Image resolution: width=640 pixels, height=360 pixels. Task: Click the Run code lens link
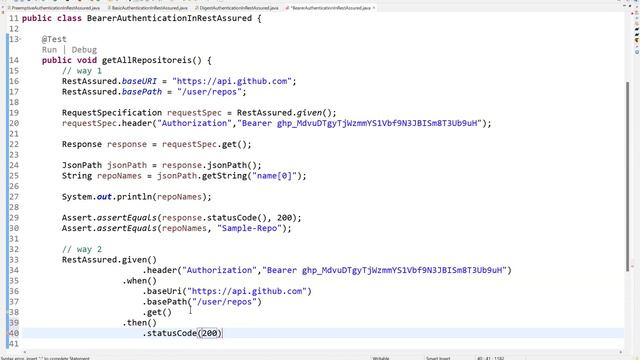pos(49,50)
